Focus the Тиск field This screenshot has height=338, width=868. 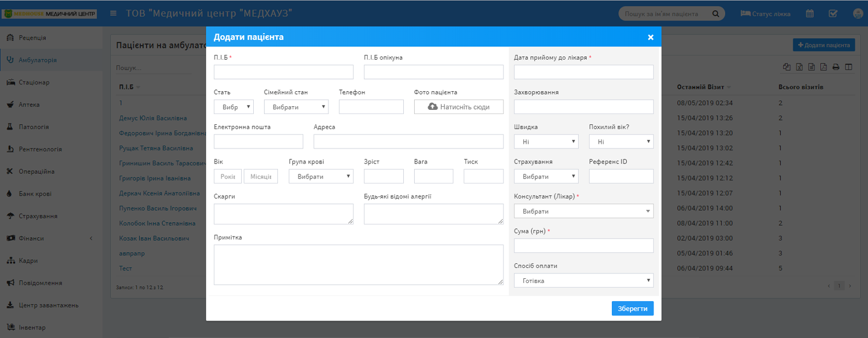click(x=483, y=176)
